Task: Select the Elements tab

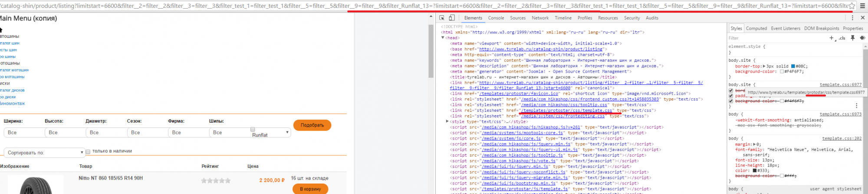Action: tap(473, 18)
